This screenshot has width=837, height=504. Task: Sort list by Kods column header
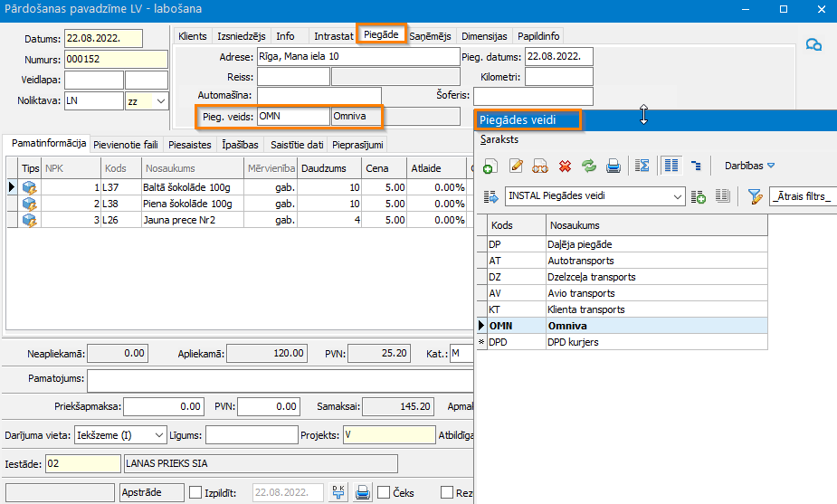pyautogui.click(x=517, y=225)
